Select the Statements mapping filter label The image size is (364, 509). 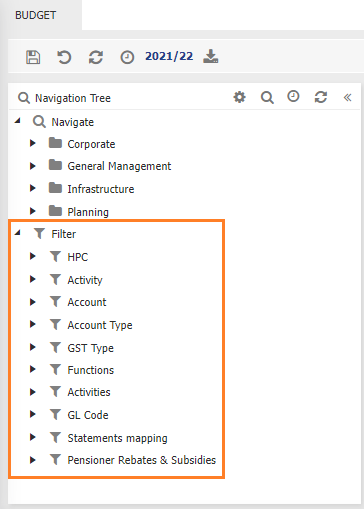click(117, 438)
